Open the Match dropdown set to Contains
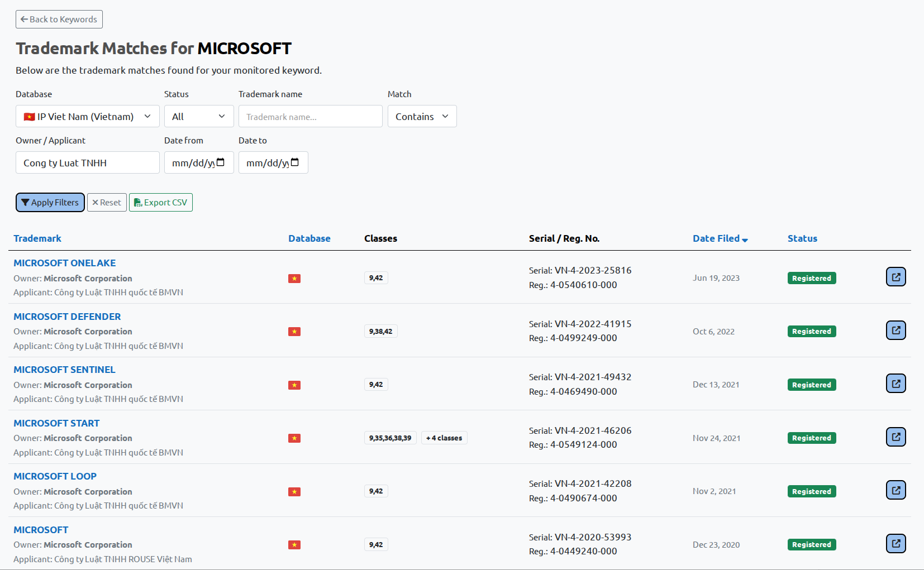The image size is (924, 570). point(422,116)
